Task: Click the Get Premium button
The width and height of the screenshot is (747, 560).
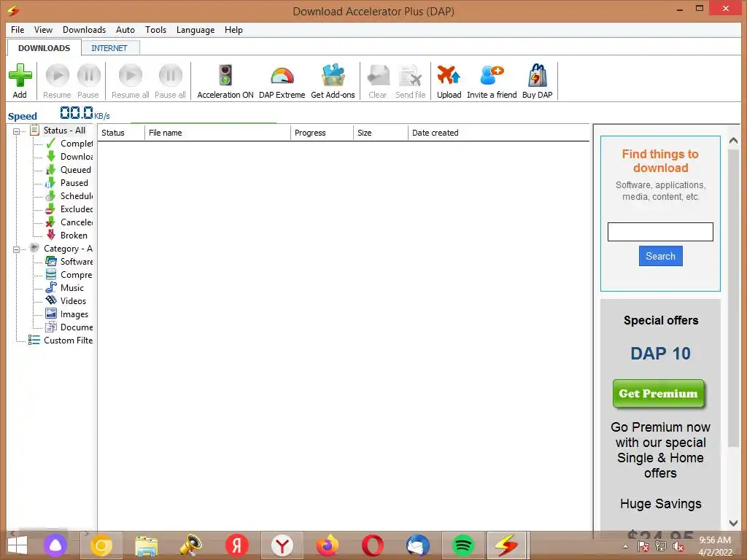Action: pyautogui.click(x=659, y=394)
